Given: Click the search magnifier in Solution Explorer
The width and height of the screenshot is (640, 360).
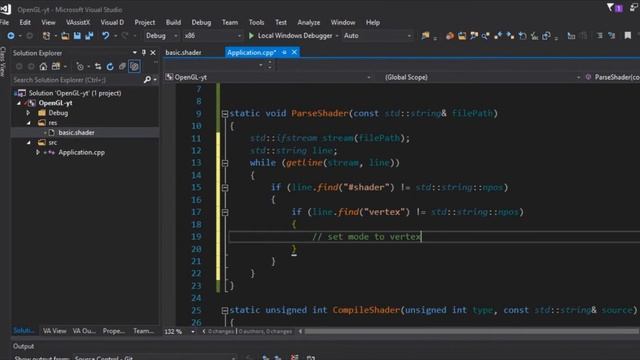Looking at the screenshot, I should point(147,80).
